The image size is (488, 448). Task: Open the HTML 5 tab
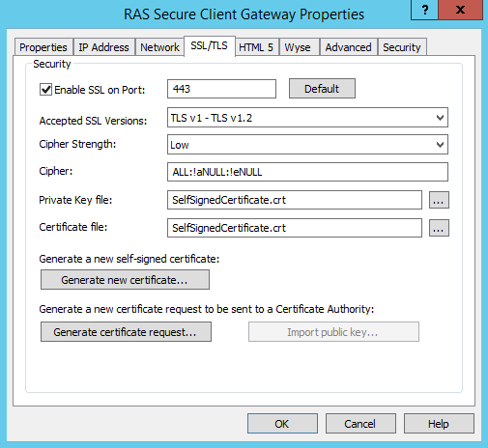pyautogui.click(x=256, y=47)
